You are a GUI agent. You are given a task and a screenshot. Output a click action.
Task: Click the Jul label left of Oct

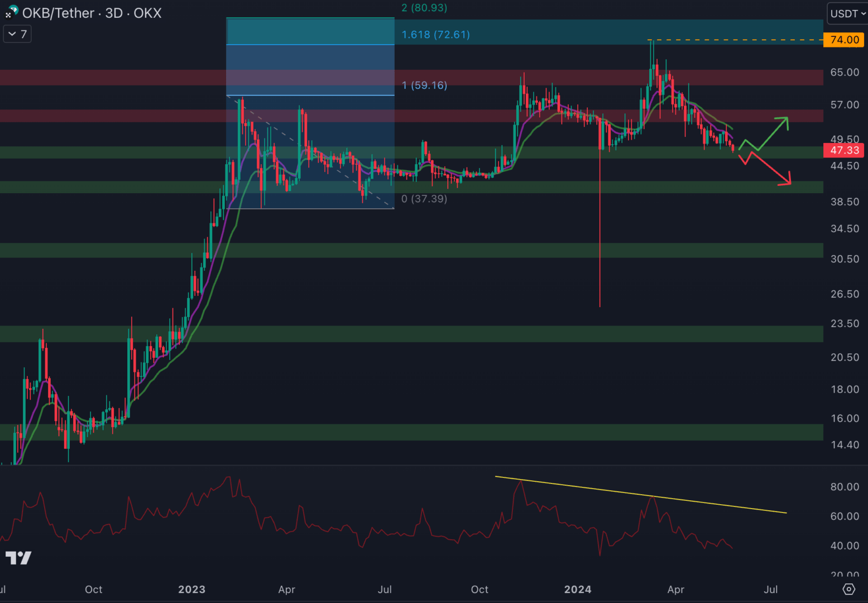point(385,590)
